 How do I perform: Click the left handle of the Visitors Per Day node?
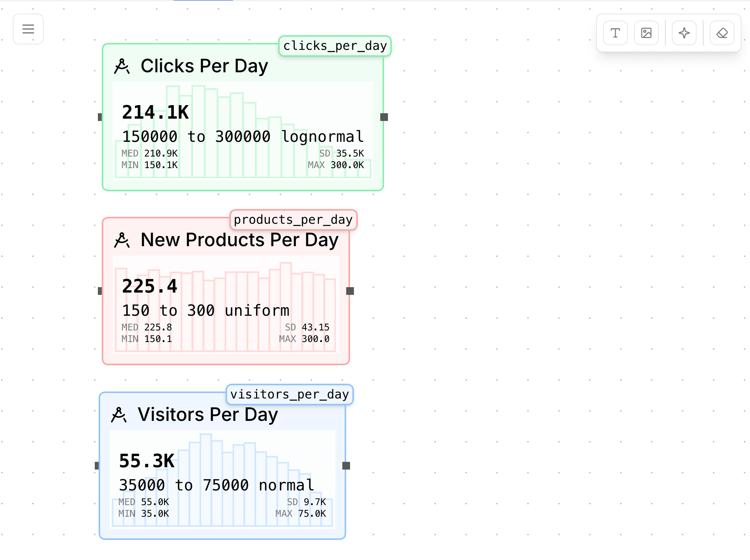97,466
